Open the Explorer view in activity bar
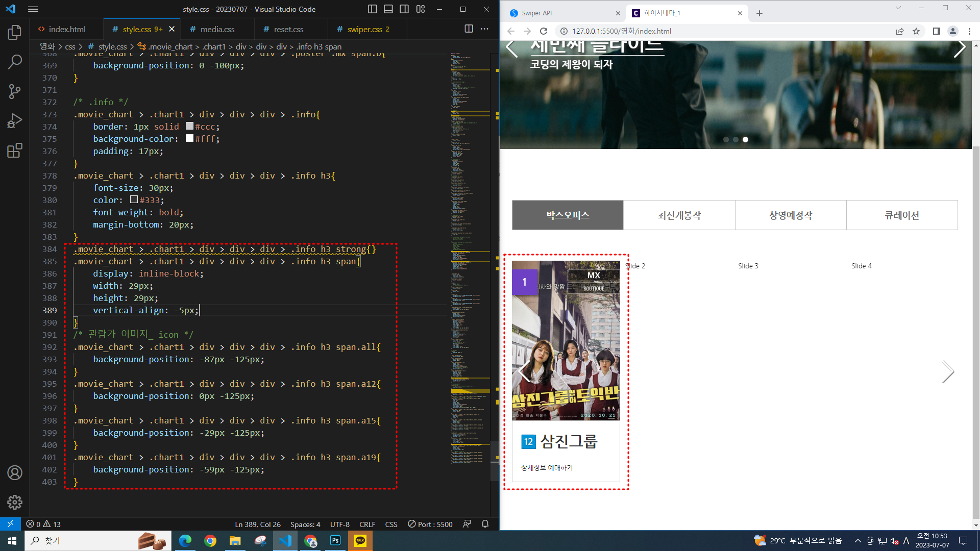The height and width of the screenshot is (551, 980). pyautogui.click(x=15, y=33)
